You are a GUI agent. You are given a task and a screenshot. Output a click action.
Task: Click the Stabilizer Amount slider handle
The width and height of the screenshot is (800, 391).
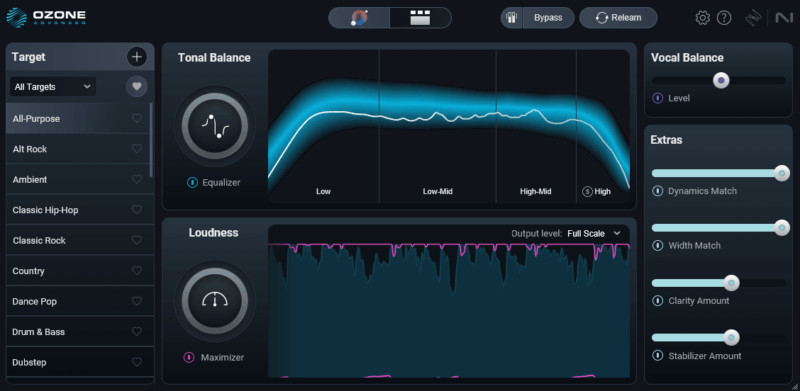pos(731,337)
